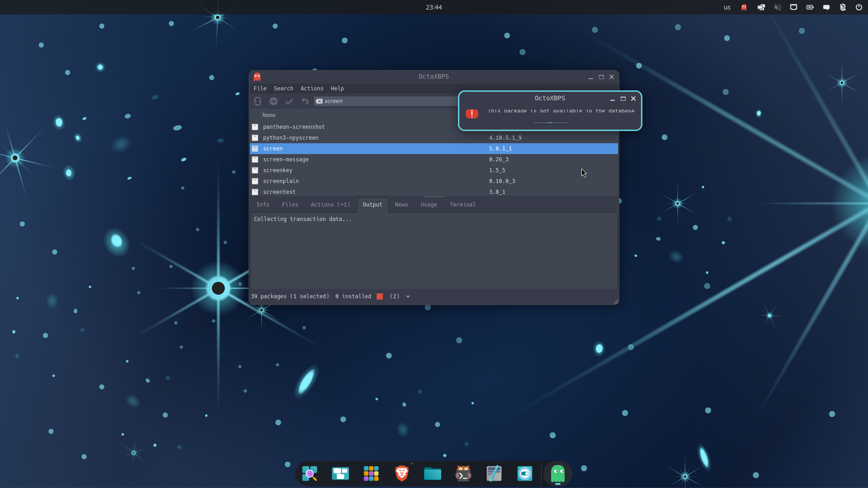
Task: Toggle the screenkey package status icon
Action: coord(255,170)
